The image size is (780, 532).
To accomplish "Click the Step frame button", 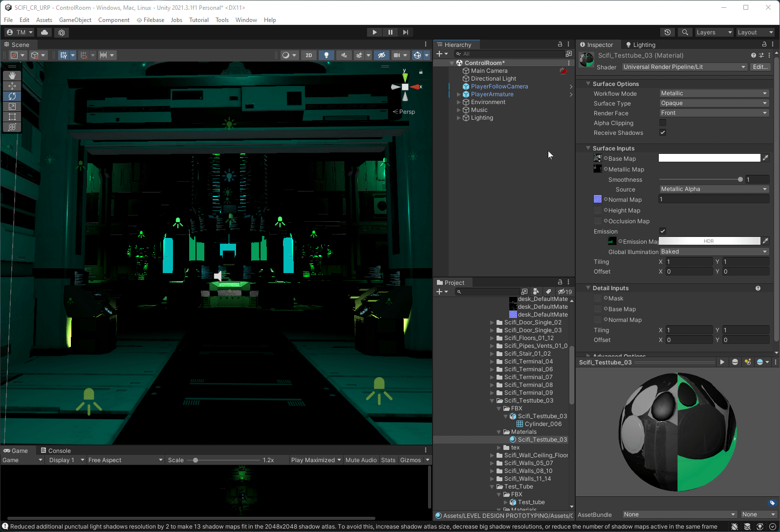I will tap(406, 32).
